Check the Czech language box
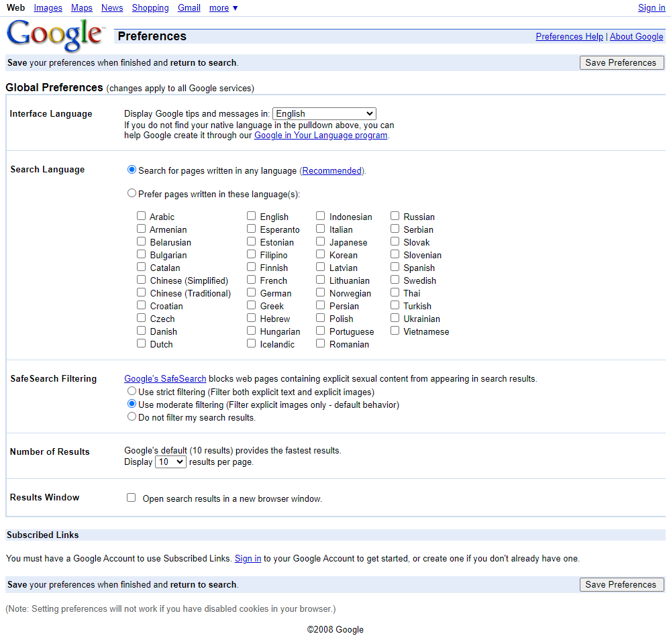The width and height of the screenshot is (671, 644). pos(141,318)
